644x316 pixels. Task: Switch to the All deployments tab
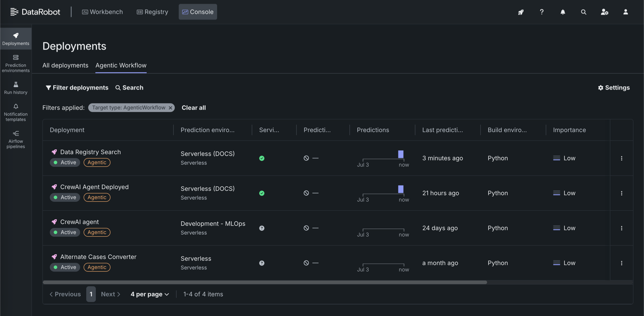[65, 65]
